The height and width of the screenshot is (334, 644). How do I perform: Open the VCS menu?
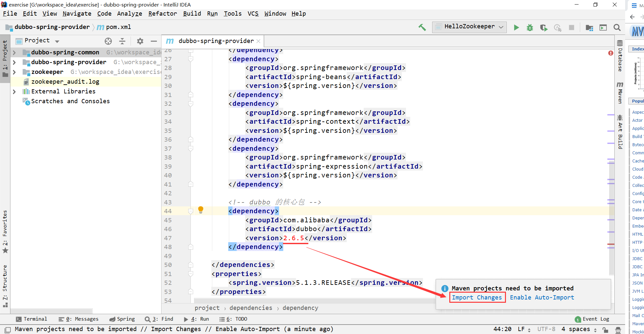pos(253,14)
